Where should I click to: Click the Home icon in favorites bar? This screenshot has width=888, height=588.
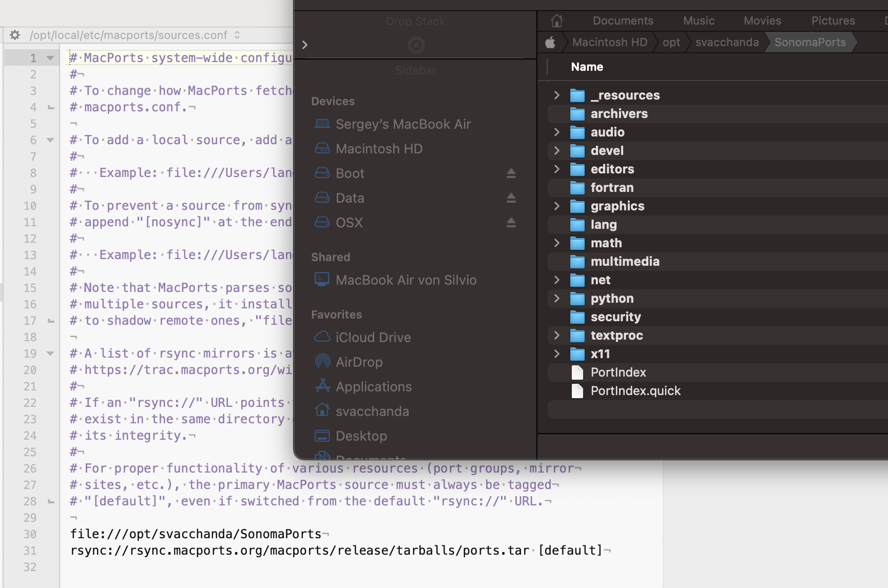[557, 21]
